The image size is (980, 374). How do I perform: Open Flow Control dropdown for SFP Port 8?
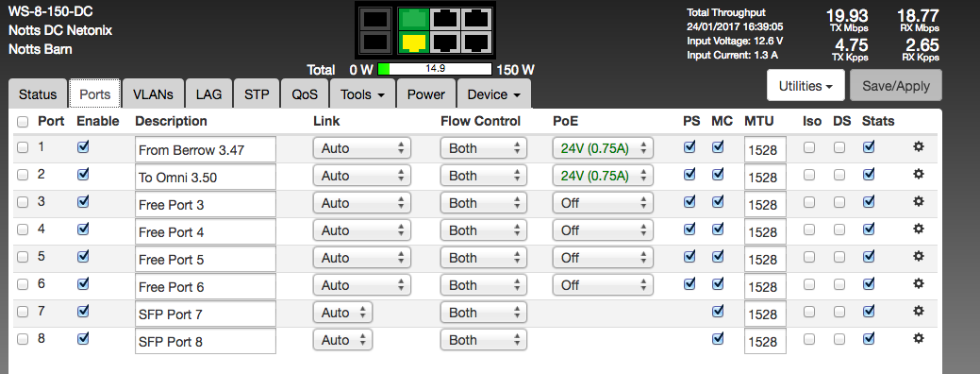tap(484, 340)
